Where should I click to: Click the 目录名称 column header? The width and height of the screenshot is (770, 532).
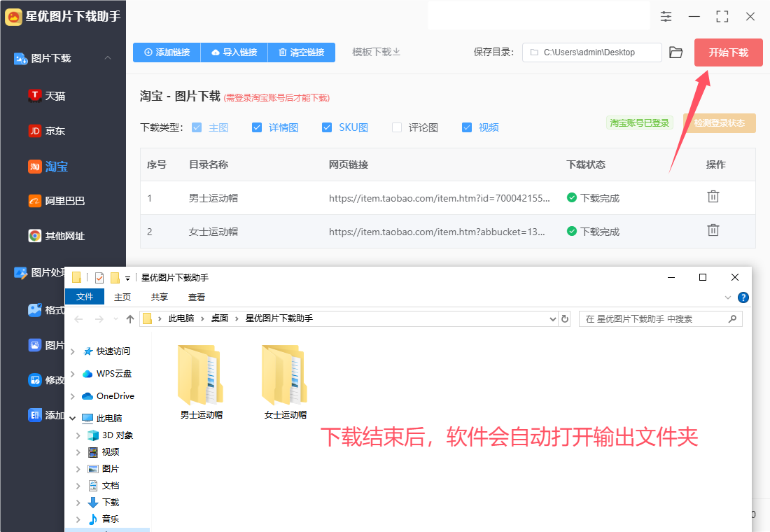pos(209,164)
